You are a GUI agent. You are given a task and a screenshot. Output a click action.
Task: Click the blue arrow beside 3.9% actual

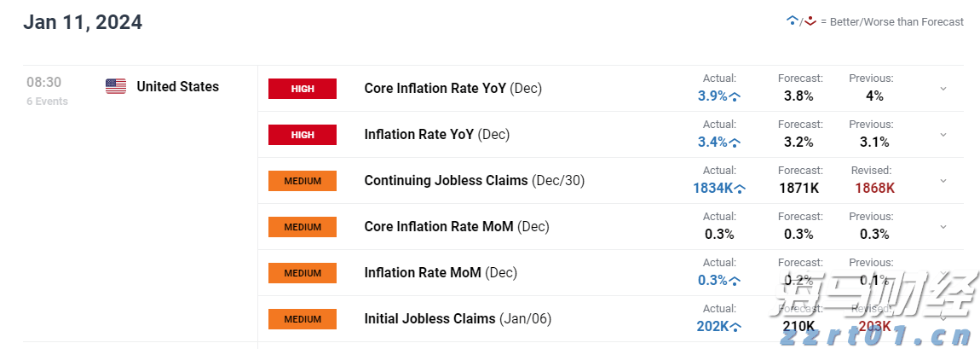pyautogui.click(x=735, y=97)
